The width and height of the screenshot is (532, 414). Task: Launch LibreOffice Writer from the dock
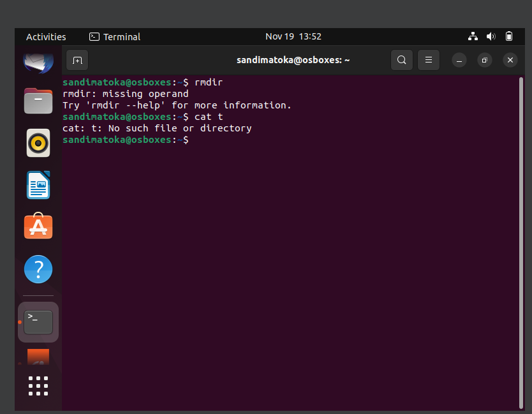pos(38,185)
